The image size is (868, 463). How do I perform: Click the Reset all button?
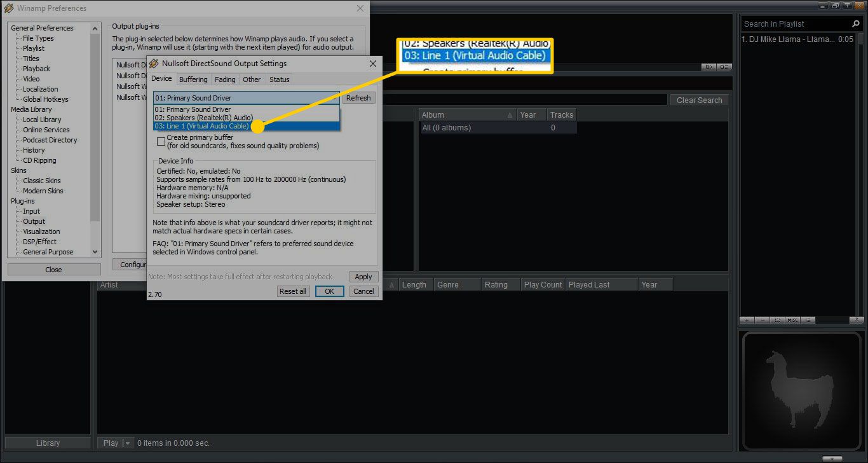(x=293, y=291)
